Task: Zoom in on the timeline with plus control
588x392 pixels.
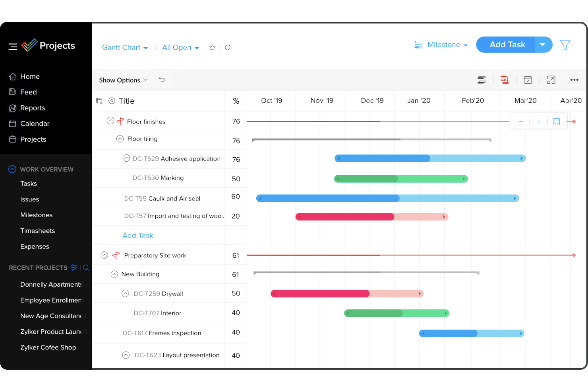Action: point(538,122)
